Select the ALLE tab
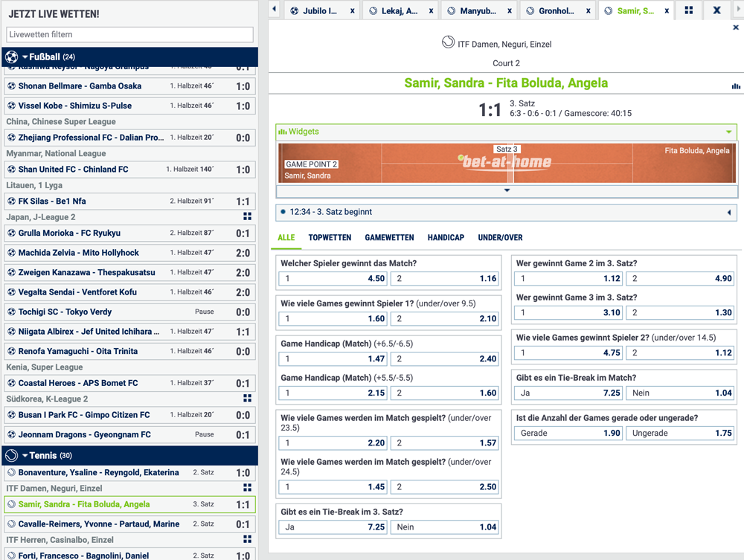Viewport: 744px width, 560px height. coord(286,237)
